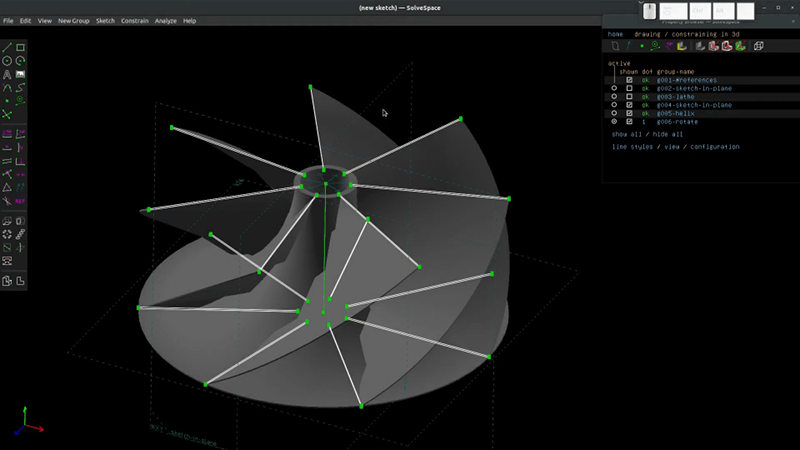Uncheck shown checkbox for g005-helix

click(x=629, y=113)
